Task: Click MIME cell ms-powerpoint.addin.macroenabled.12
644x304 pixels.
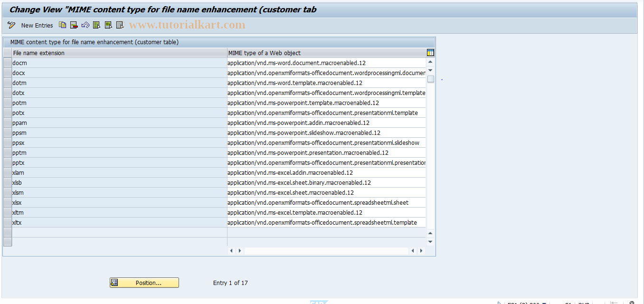Action: tap(327, 123)
